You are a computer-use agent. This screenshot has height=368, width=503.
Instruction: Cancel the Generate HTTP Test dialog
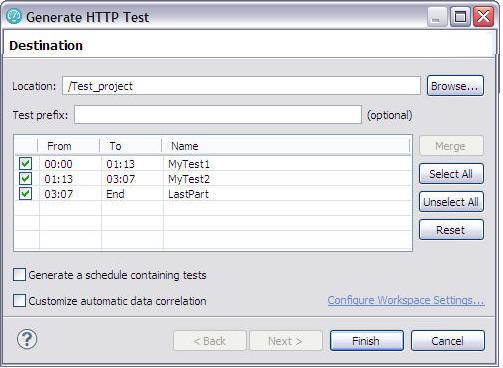(448, 341)
